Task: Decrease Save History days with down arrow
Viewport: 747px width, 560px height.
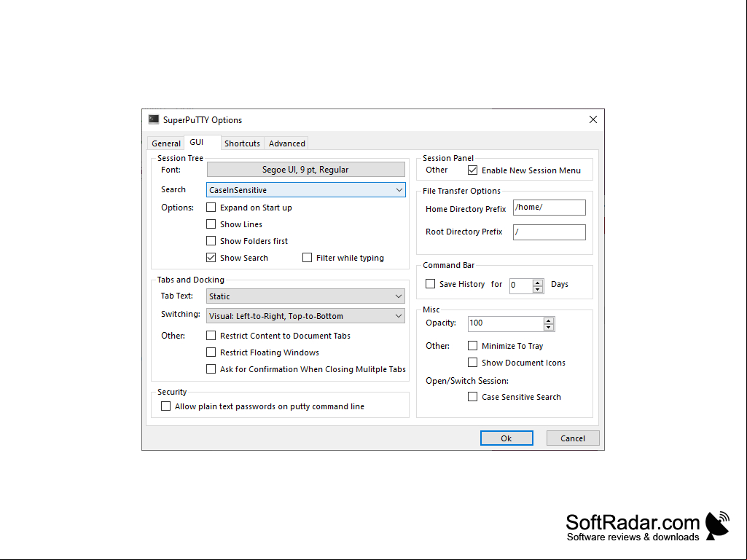Action: (x=538, y=289)
